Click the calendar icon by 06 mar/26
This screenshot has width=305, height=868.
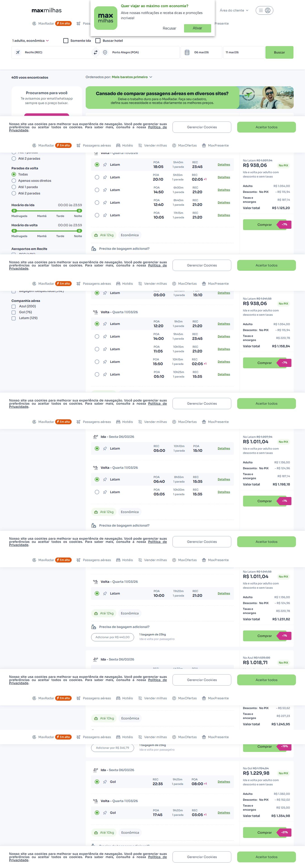coord(187,52)
